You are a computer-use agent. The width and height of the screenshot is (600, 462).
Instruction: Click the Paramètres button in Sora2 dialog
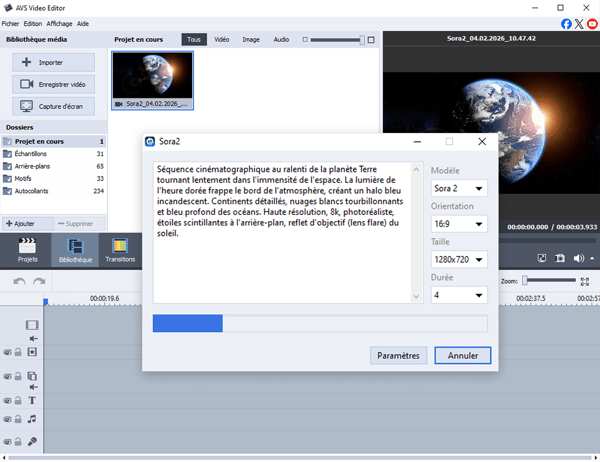(398, 356)
